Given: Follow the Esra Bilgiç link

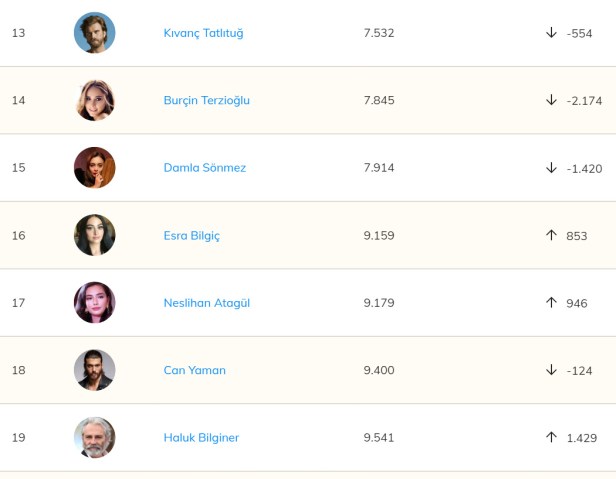Looking at the screenshot, I should pyautogui.click(x=191, y=236).
